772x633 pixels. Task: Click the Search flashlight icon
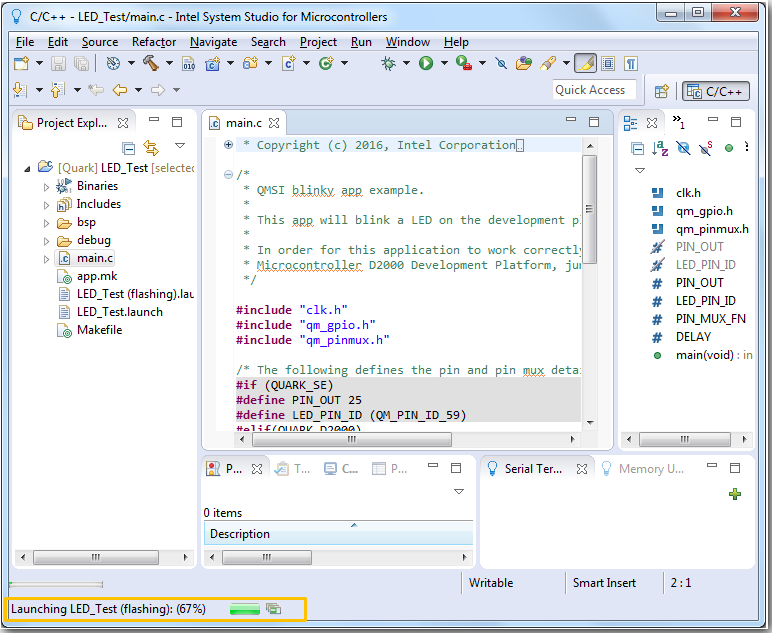[547, 63]
